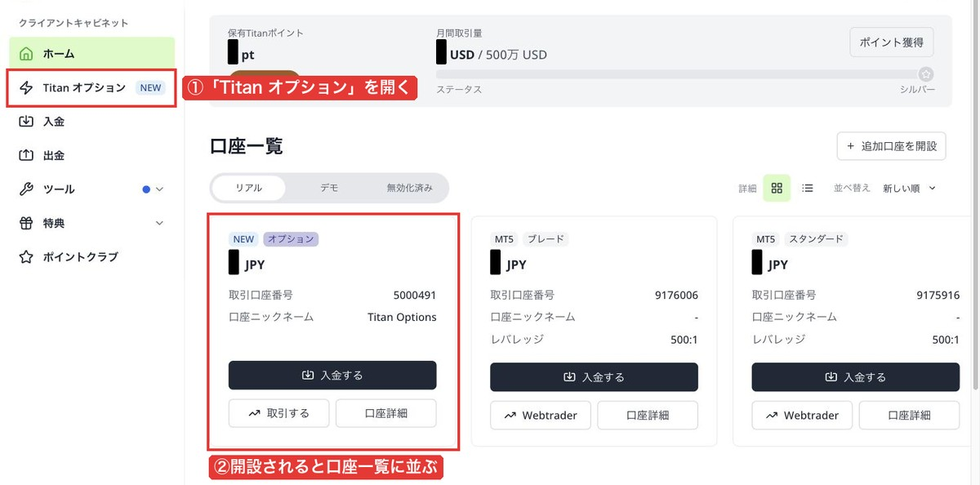Open 口座詳細 for account 9176006

click(x=648, y=416)
